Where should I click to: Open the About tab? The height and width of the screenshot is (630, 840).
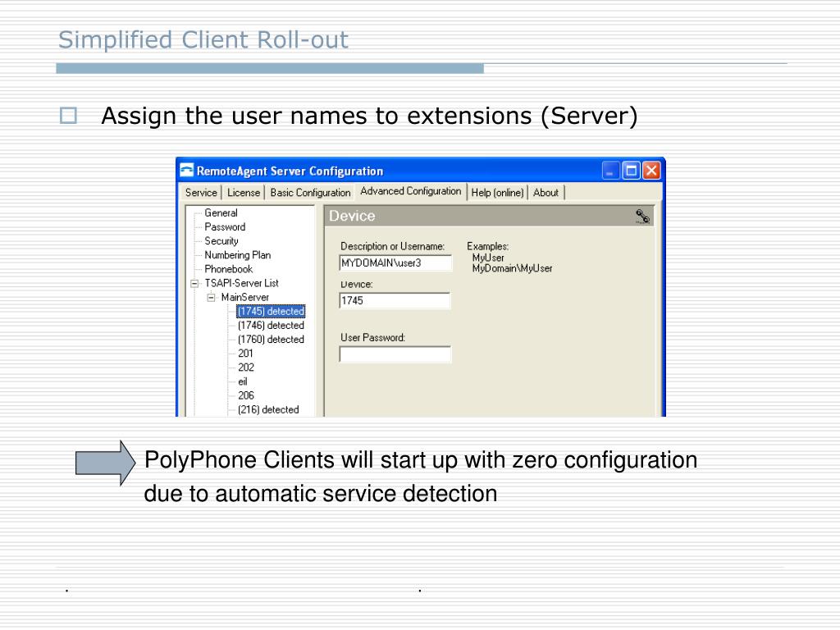(546, 192)
